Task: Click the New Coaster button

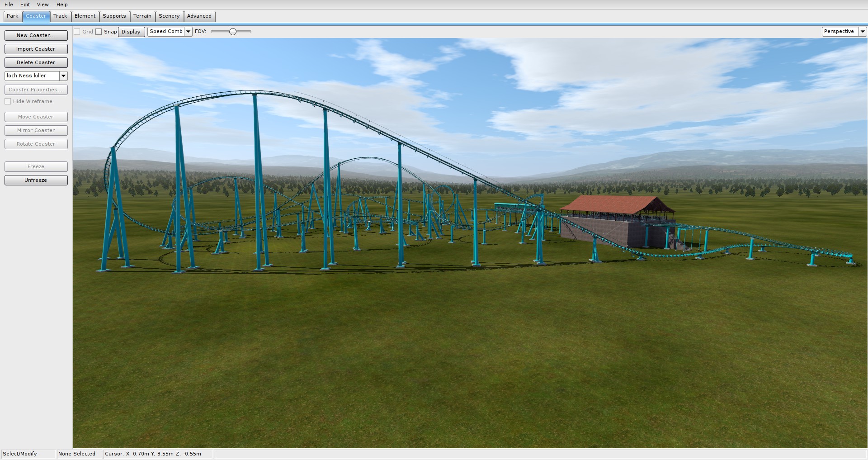Action: 36,35
